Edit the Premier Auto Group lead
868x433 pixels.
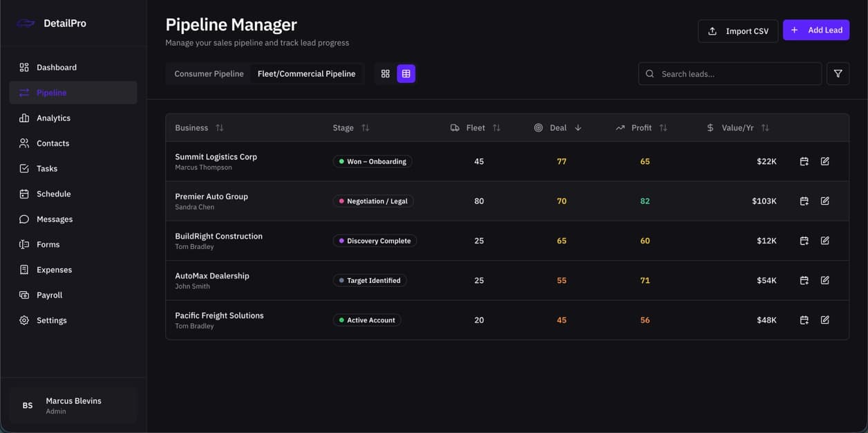tap(824, 201)
